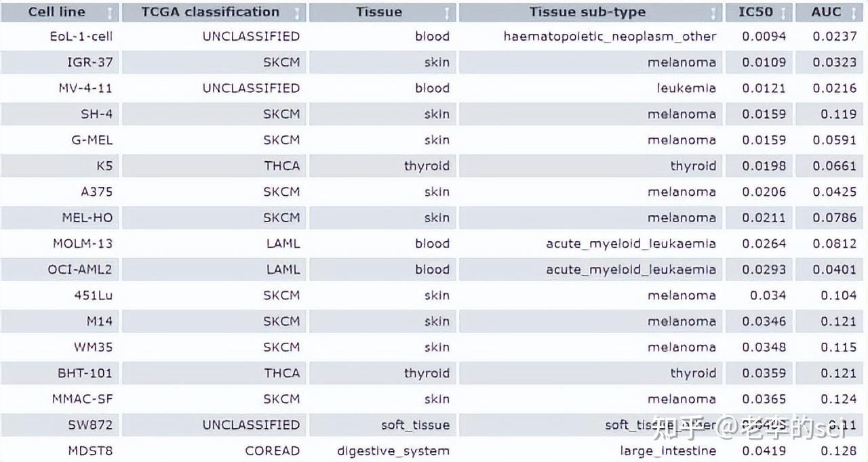Sort by TCGA classification using its sort arrows
868x462 pixels.
297,12
